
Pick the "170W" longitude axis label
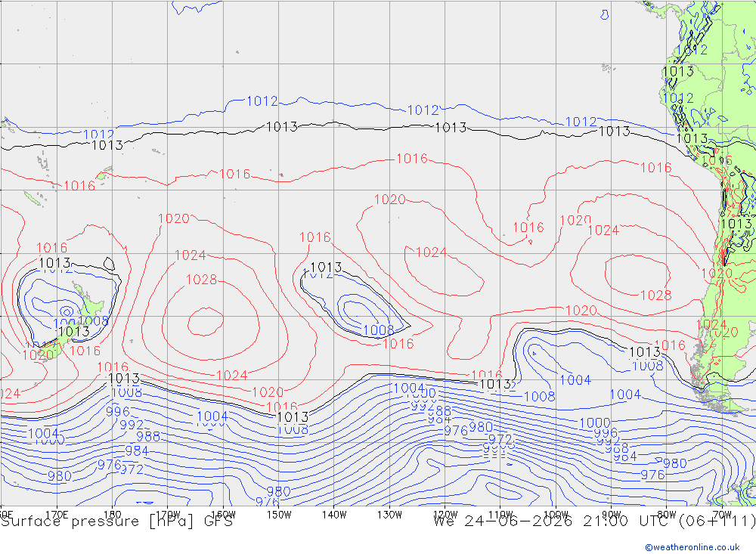pos(168,515)
